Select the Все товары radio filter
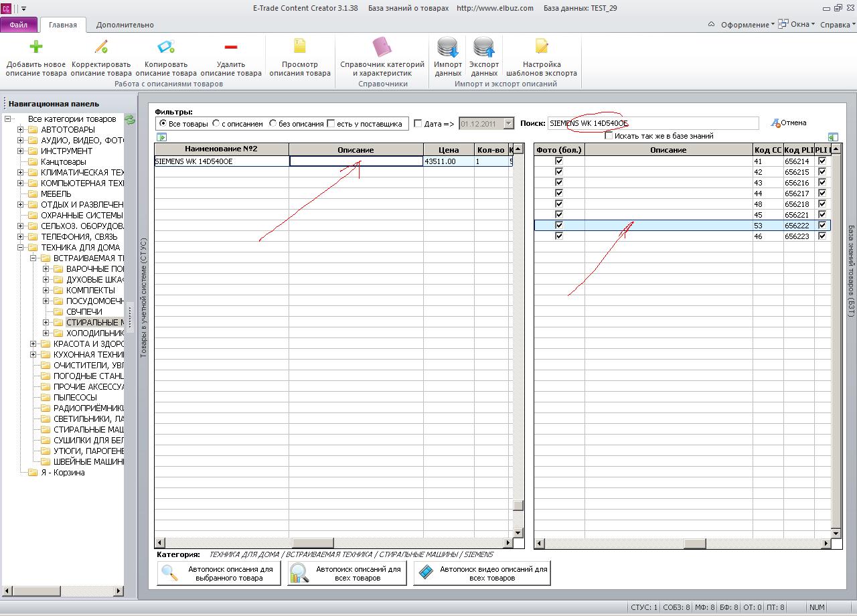 click(x=163, y=124)
